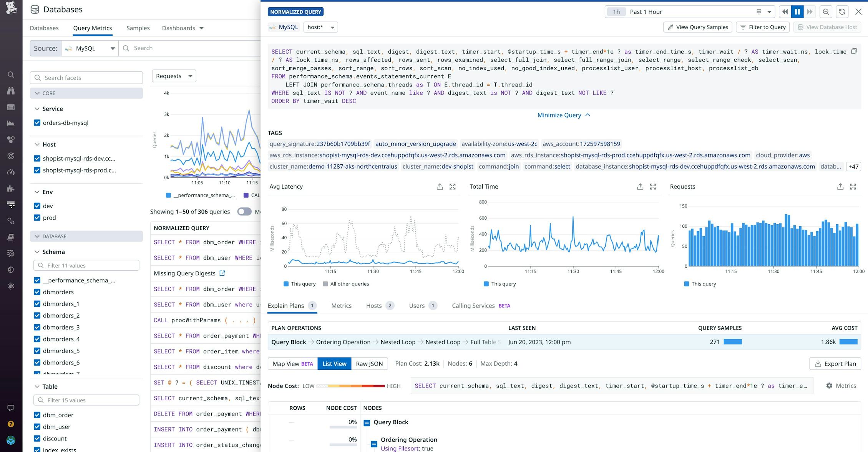The width and height of the screenshot is (868, 452).
Task: Switch to the Metrics tab
Action: [341, 306]
